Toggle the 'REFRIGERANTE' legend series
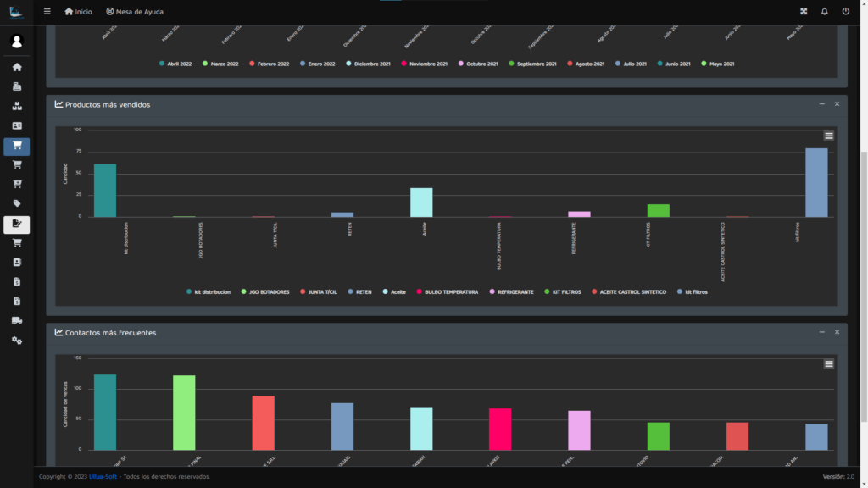Screen dimensions: 868x488 (x=511, y=291)
